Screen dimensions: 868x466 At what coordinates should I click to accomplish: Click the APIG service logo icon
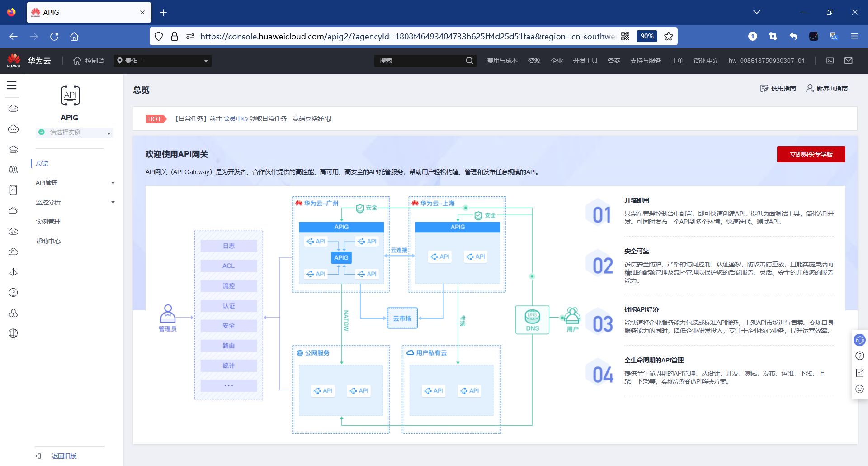point(70,95)
